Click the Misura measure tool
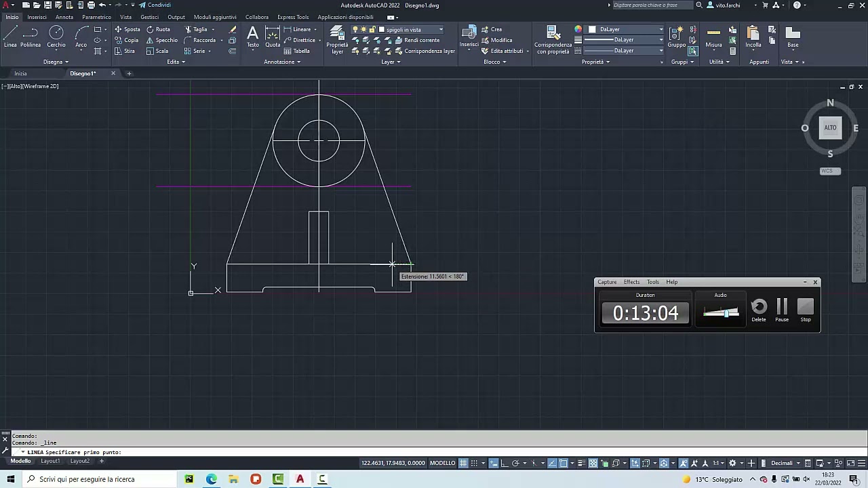868x488 pixels. pos(713,37)
